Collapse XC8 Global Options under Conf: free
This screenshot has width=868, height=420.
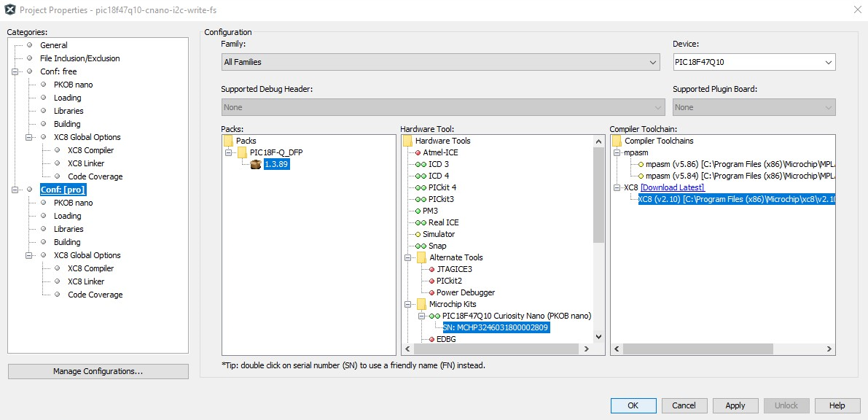[x=28, y=137]
